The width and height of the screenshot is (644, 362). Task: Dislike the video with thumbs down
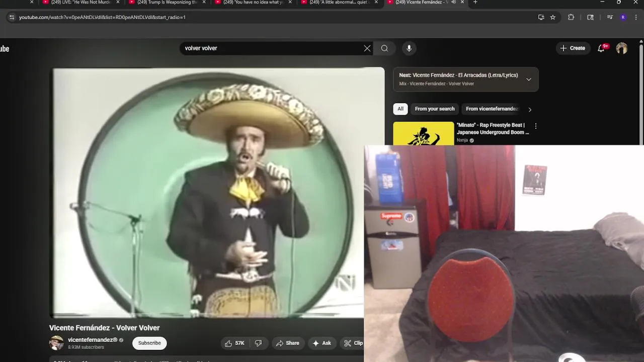click(x=259, y=343)
